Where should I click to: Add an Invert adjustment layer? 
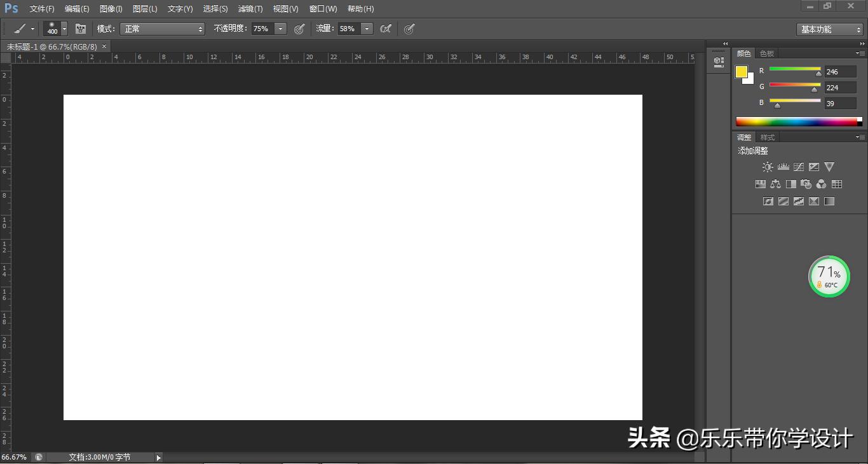pos(768,201)
